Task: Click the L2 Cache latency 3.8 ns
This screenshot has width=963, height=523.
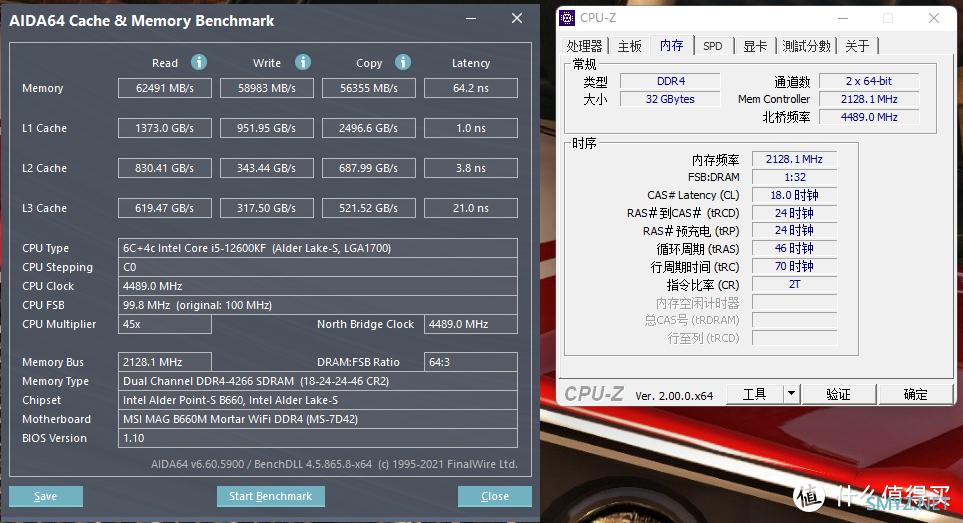Action: click(x=470, y=168)
